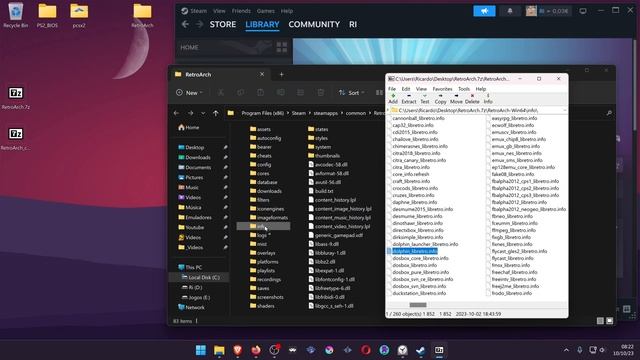Click the red Delete icon in 7-Zip

pyautogui.click(x=472, y=98)
